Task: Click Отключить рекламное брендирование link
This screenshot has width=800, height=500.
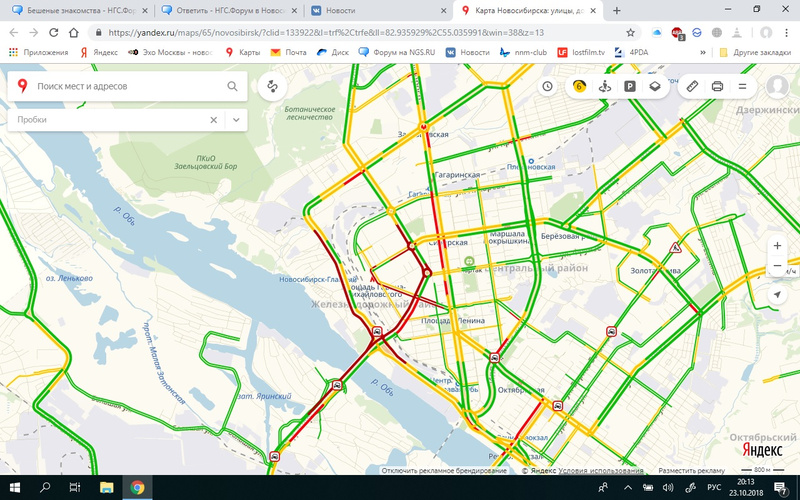Action: 444,470
